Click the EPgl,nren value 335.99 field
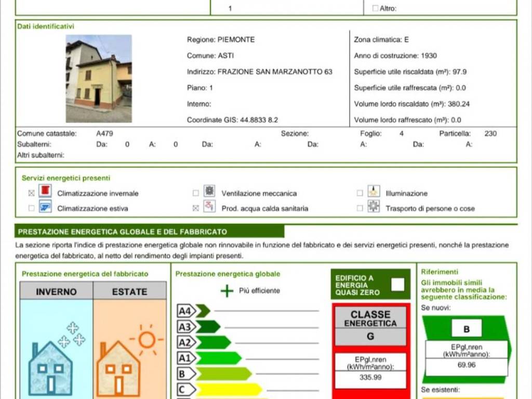Screen dimensions: 532x399 370,378
